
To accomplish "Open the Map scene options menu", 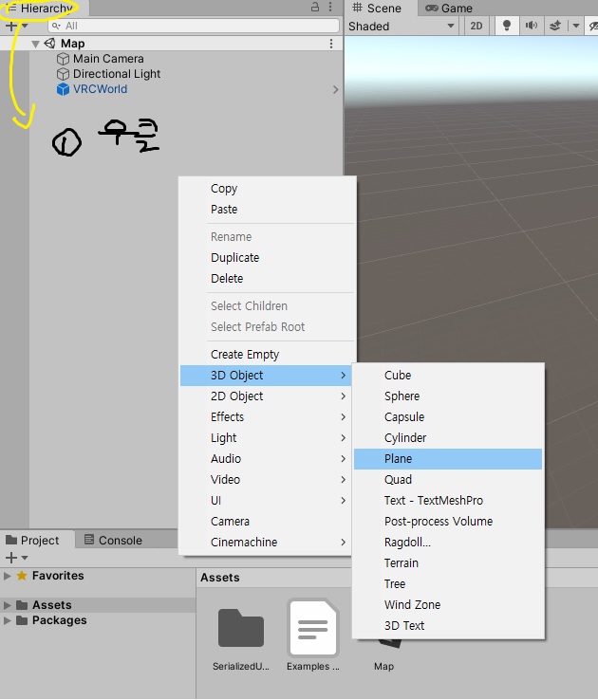I will (331, 44).
